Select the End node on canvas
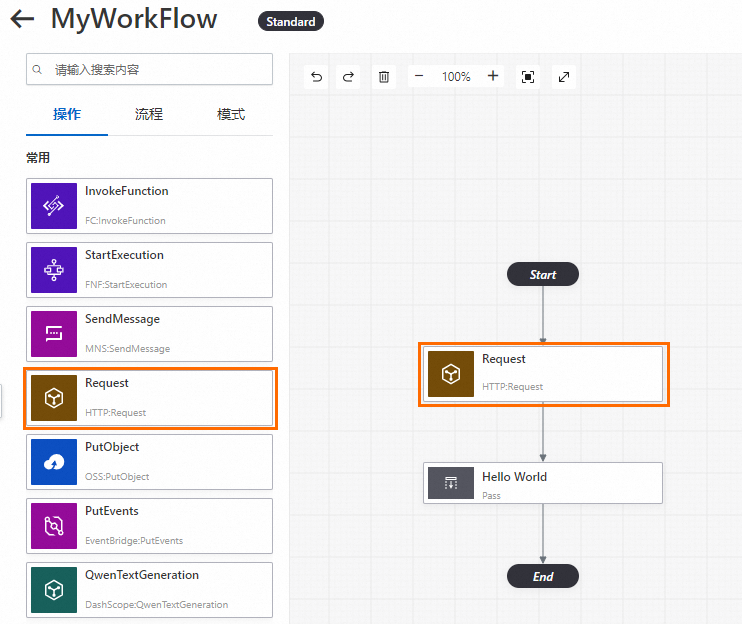The height and width of the screenshot is (624, 742). pyautogui.click(x=543, y=576)
